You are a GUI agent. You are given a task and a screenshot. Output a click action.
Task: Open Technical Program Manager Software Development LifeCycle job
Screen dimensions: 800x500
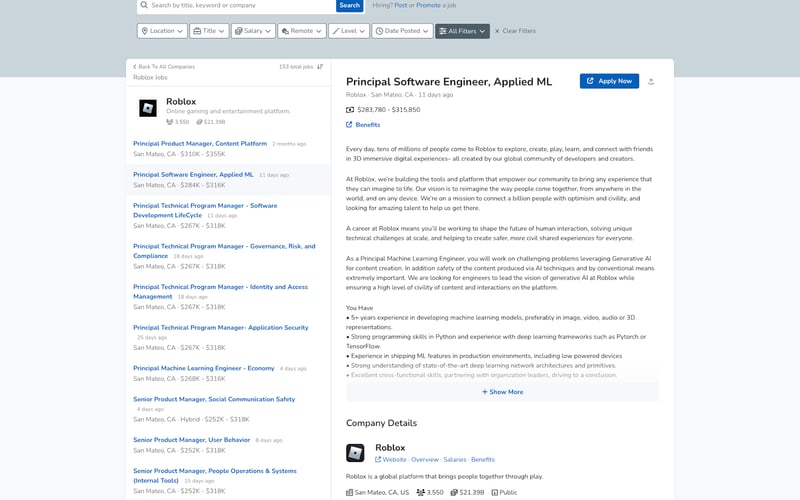click(205, 210)
